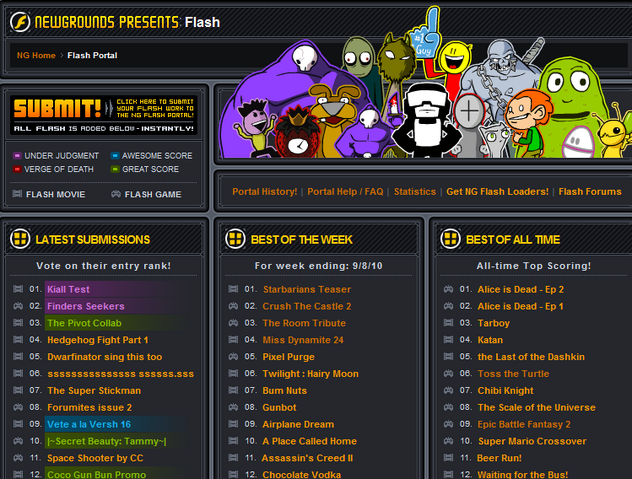Open Starbarians Teaser from Best of the Week

click(307, 289)
